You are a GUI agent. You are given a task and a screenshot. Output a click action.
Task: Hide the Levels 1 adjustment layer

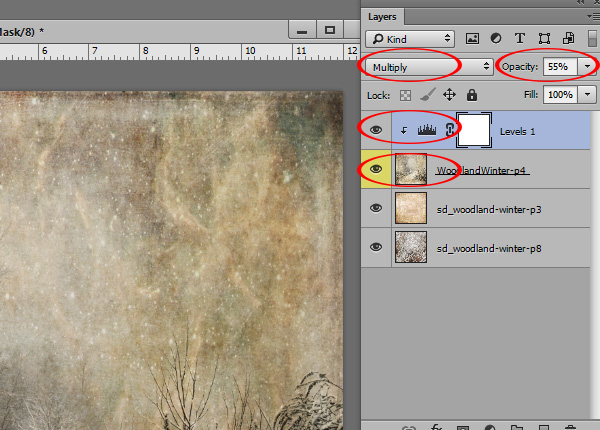click(376, 129)
